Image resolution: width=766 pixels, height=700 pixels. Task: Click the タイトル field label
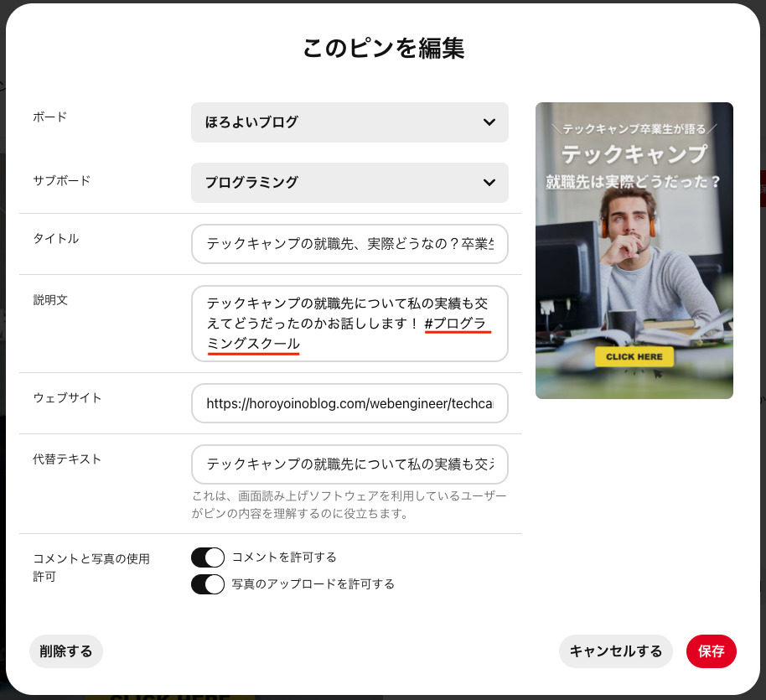pos(55,239)
